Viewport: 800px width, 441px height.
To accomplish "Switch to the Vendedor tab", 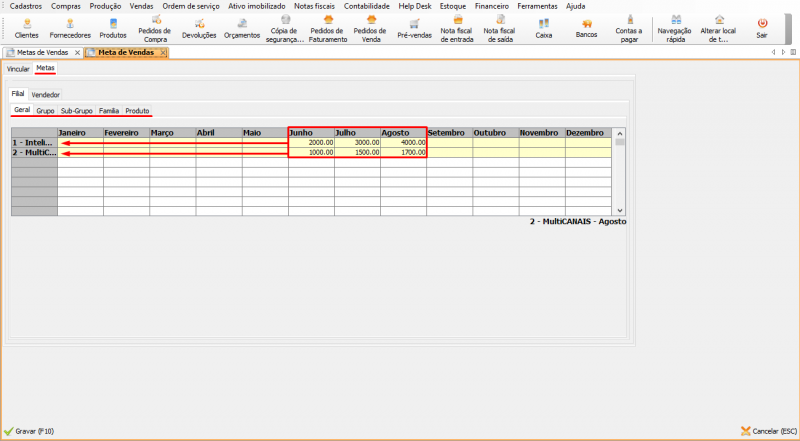I will tap(46, 95).
